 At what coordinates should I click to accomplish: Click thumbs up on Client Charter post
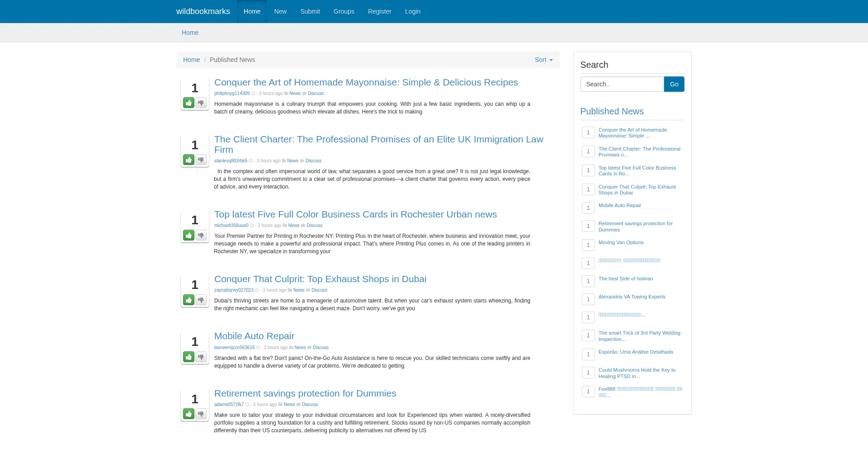click(x=189, y=160)
